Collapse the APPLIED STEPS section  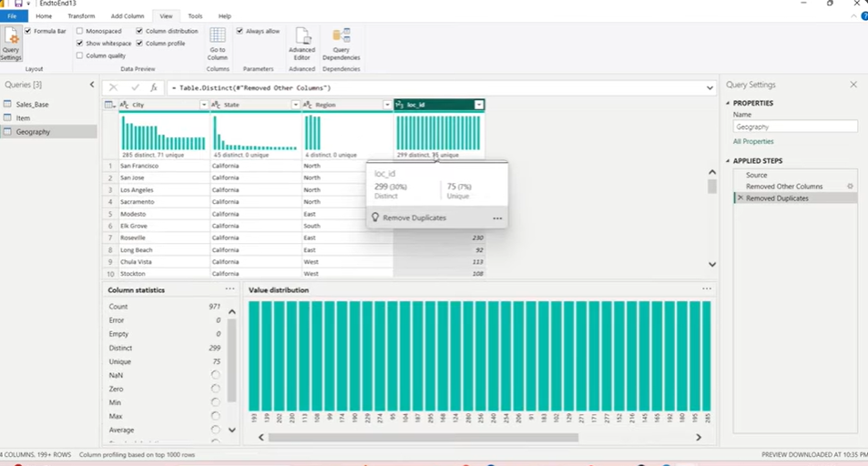728,160
